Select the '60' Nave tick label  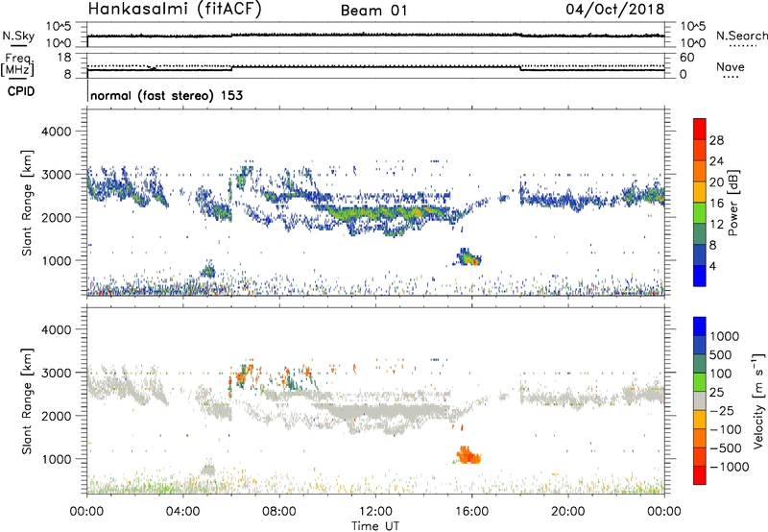(x=686, y=58)
